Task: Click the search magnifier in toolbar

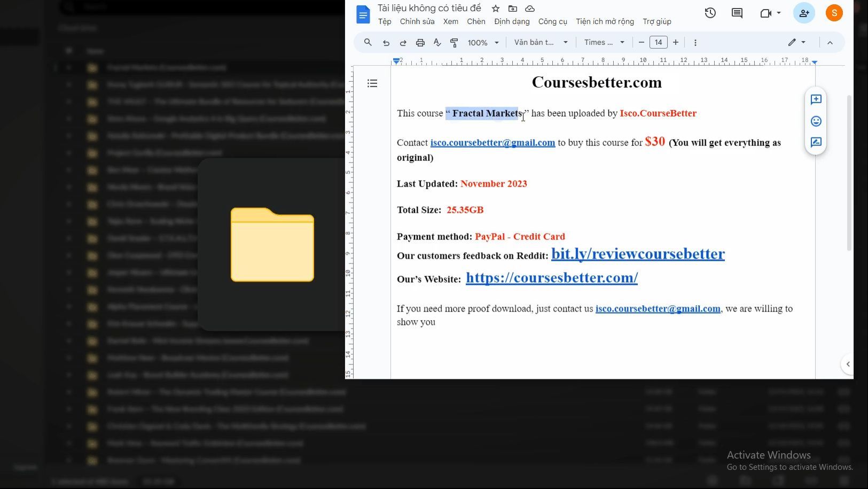Action: [x=368, y=42]
